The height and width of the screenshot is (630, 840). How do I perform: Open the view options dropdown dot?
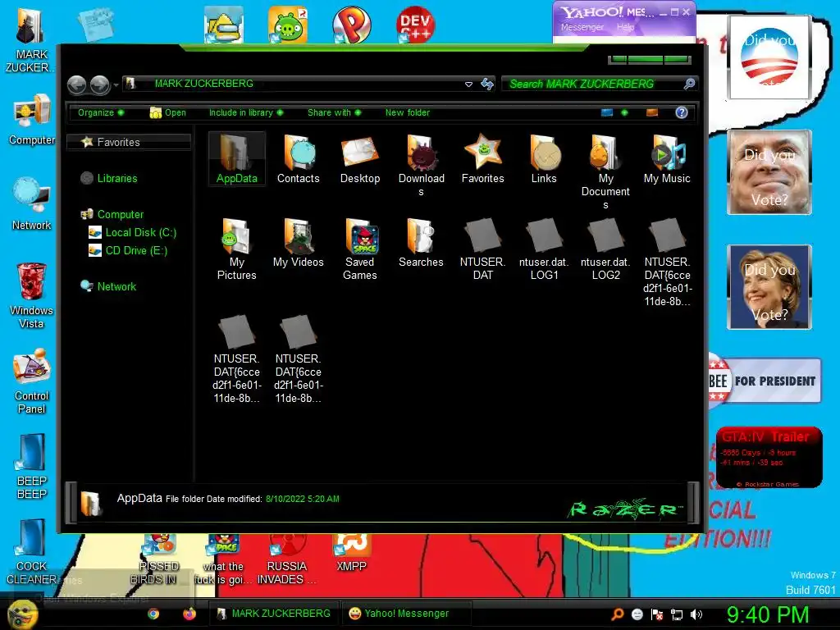click(624, 112)
